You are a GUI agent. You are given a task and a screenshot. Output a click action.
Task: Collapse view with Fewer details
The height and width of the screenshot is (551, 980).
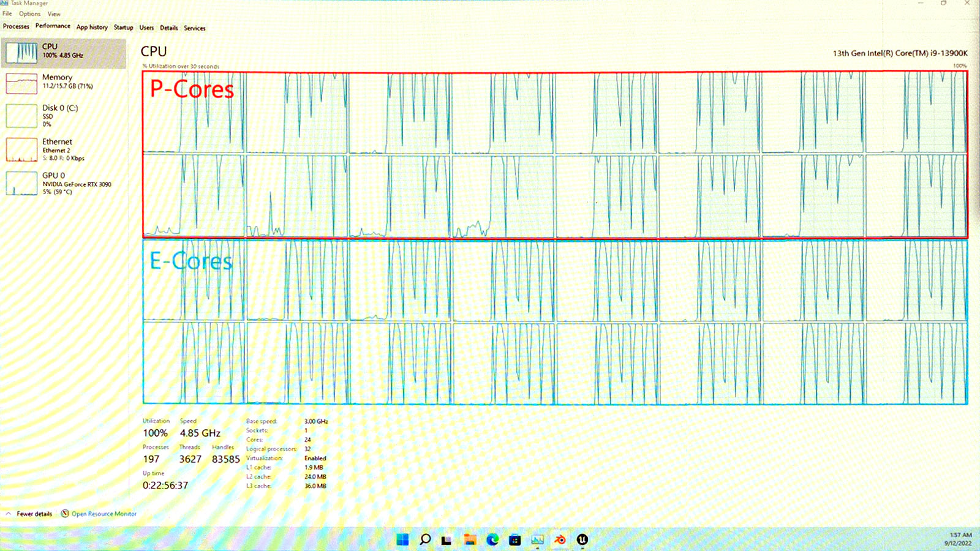click(29, 514)
